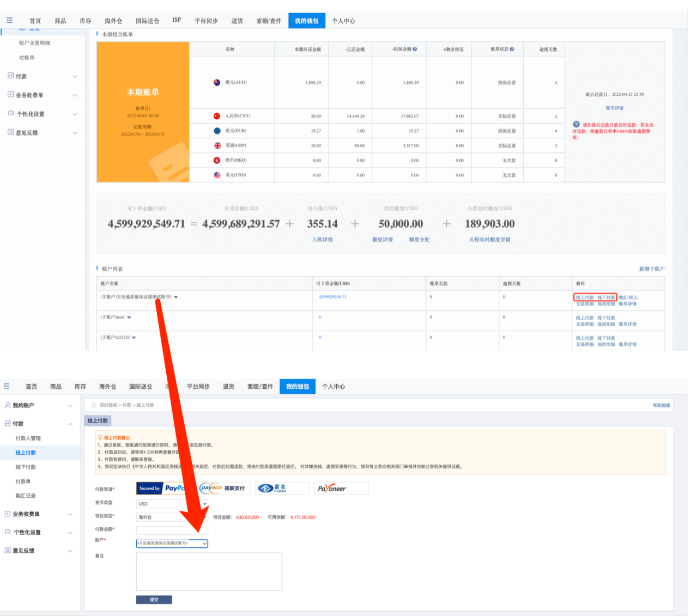Click the 个性化设置 icon in the overview page sidebar

tap(11, 113)
